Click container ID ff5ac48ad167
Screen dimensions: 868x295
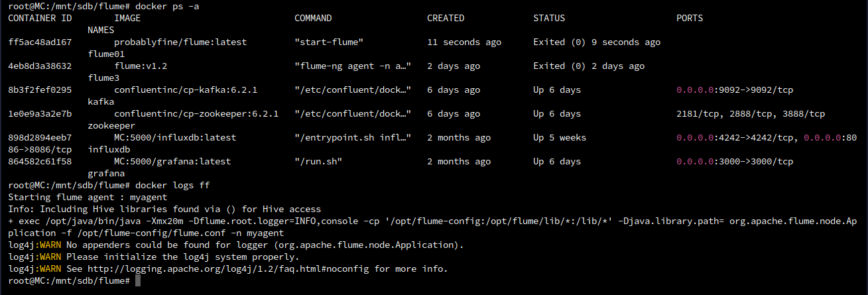(x=40, y=42)
